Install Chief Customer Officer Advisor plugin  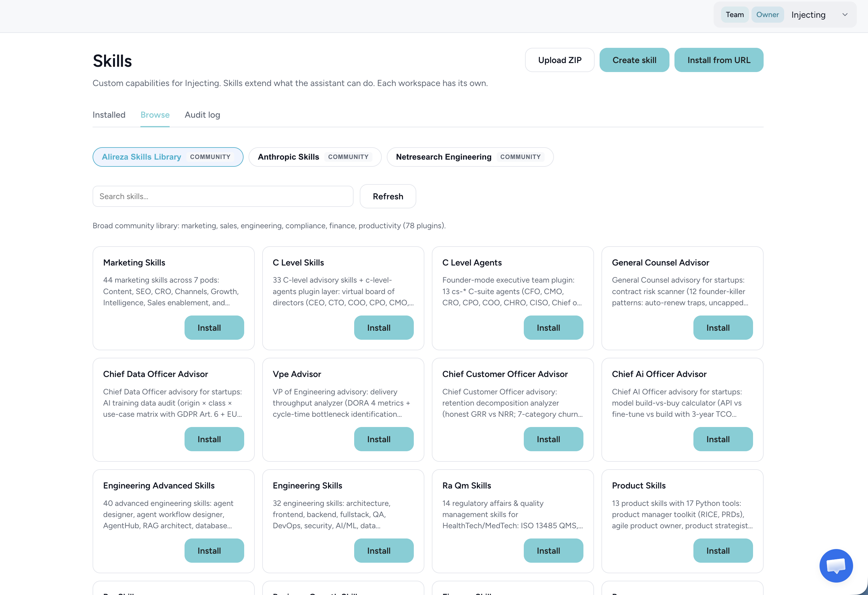coord(553,439)
